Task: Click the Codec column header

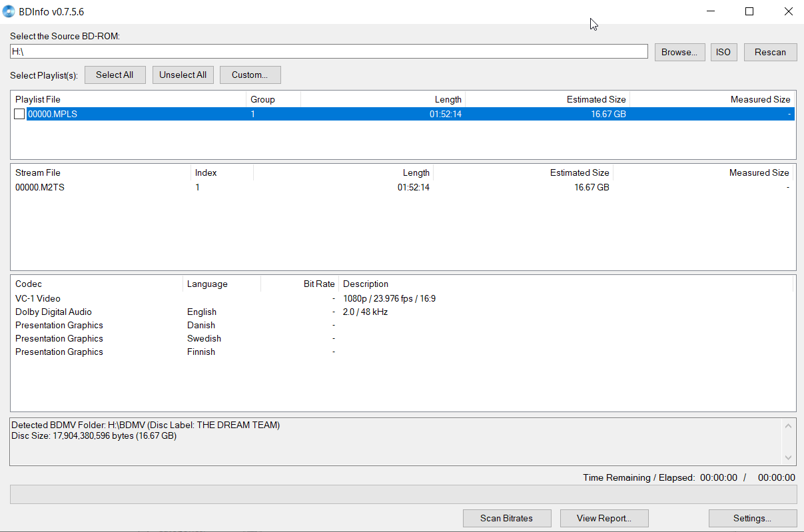Action: [x=97, y=284]
